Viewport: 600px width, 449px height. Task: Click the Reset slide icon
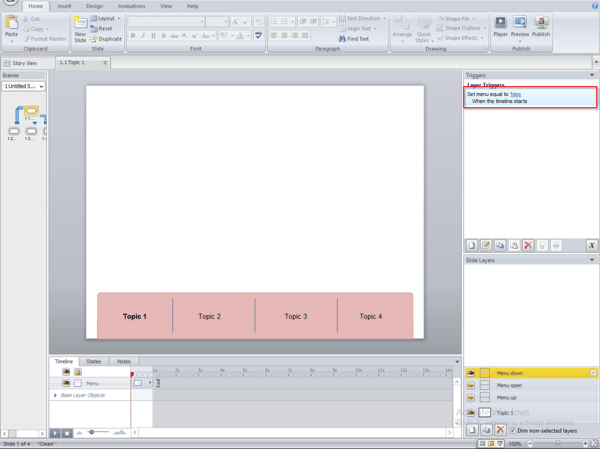(x=101, y=29)
